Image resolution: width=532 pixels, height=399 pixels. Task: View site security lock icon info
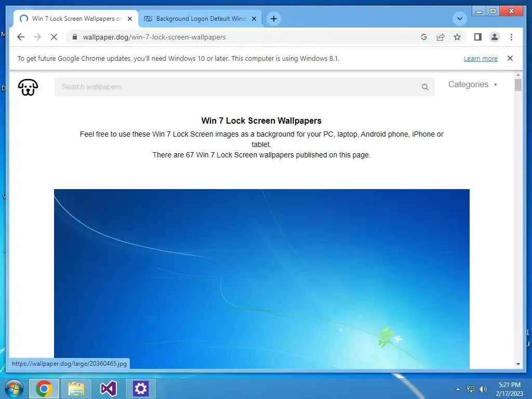[75, 37]
